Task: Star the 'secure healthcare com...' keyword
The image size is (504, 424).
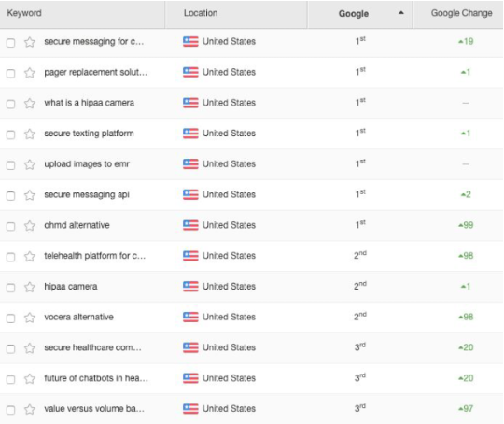Action: coord(30,348)
